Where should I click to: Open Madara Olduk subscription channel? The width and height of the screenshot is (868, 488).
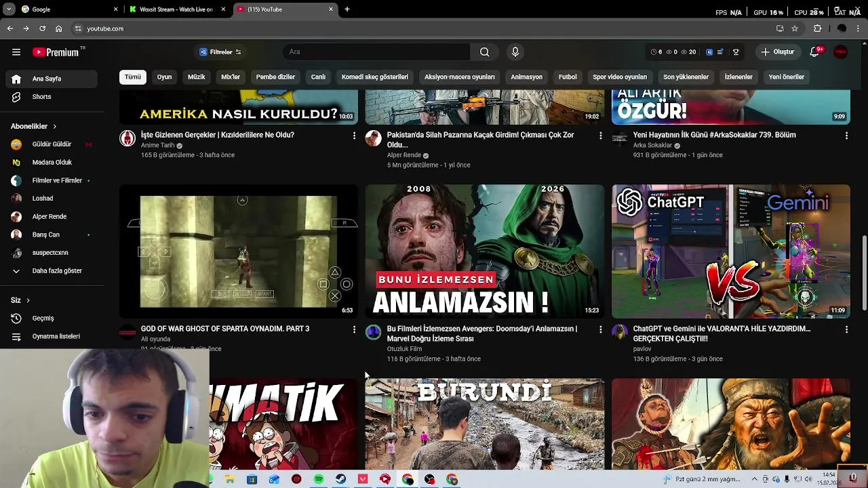click(x=52, y=163)
